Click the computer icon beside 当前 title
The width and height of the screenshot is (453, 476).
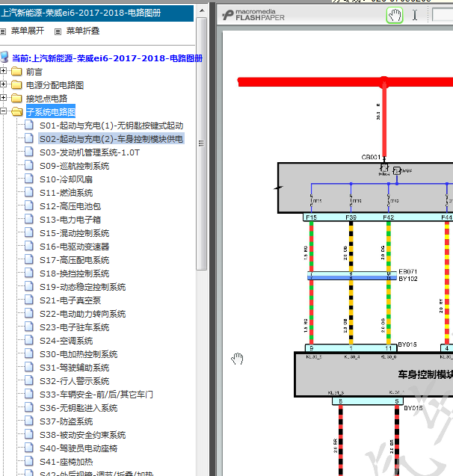coord(4,57)
